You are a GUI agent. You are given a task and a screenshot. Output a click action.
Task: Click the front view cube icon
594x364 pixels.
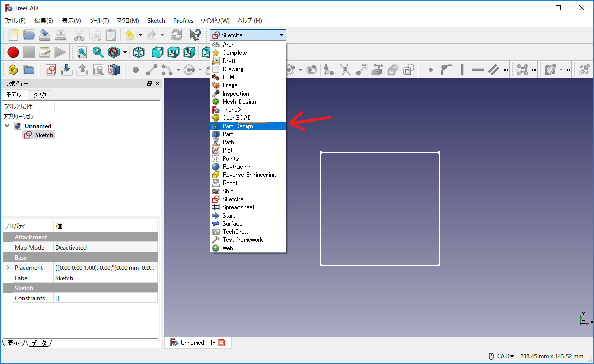point(157,52)
